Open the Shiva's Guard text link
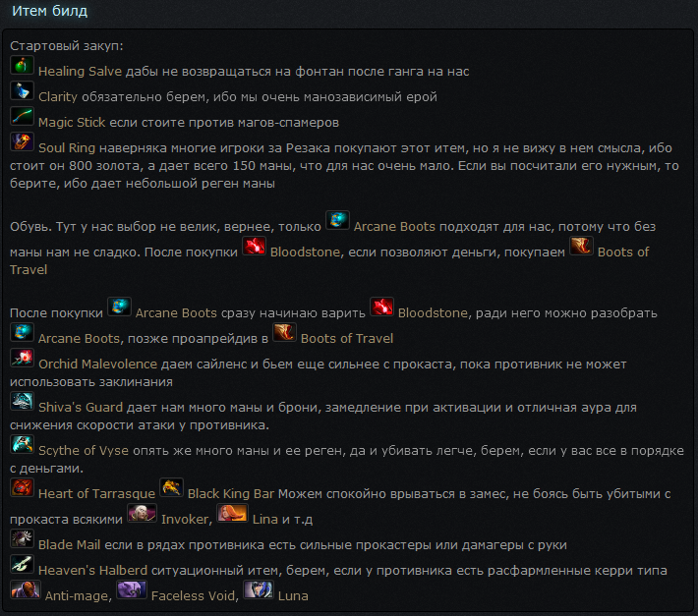This screenshot has width=698, height=616. [x=81, y=408]
